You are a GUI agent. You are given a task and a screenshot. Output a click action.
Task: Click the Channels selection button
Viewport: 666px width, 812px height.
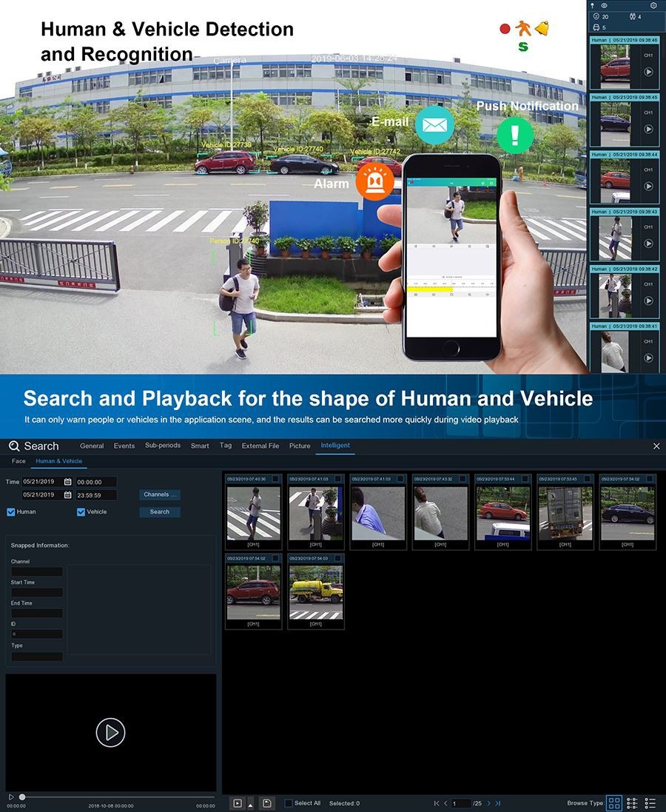(159, 494)
